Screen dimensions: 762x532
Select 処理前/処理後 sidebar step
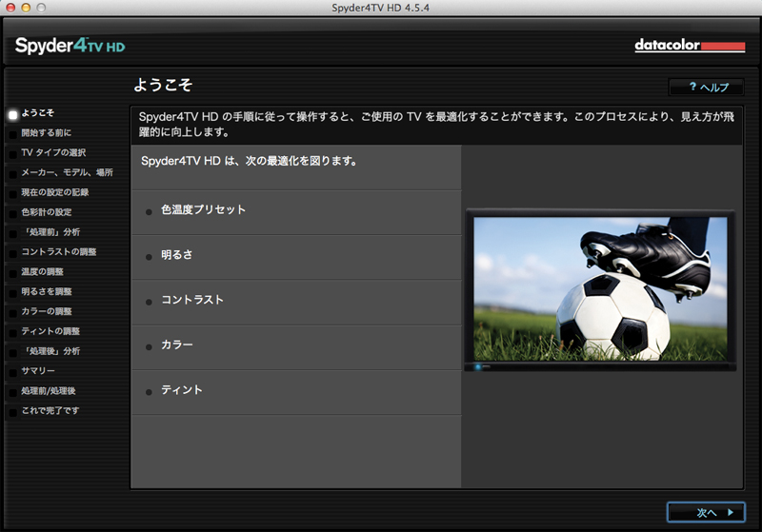point(49,391)
